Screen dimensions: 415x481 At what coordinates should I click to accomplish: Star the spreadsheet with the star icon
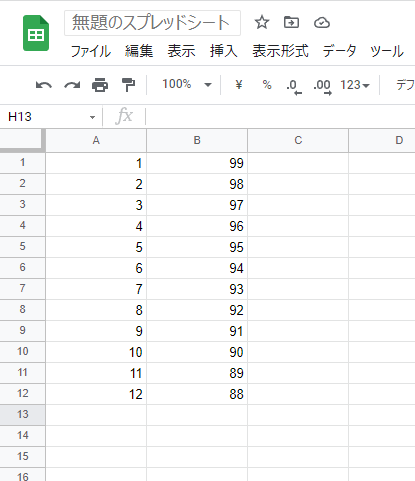262,22
